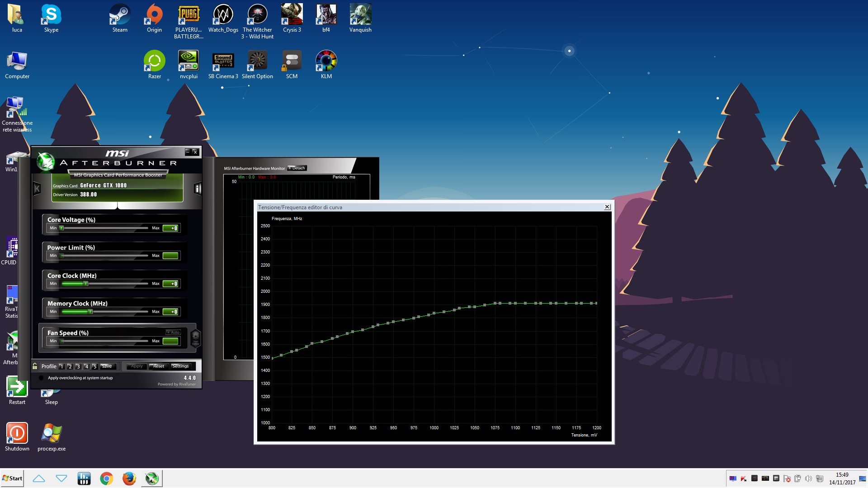The height and width of the screenshot is (488, 868).
Task: Open the bf4 desktop shortcut
Action: tap(326, 19)
